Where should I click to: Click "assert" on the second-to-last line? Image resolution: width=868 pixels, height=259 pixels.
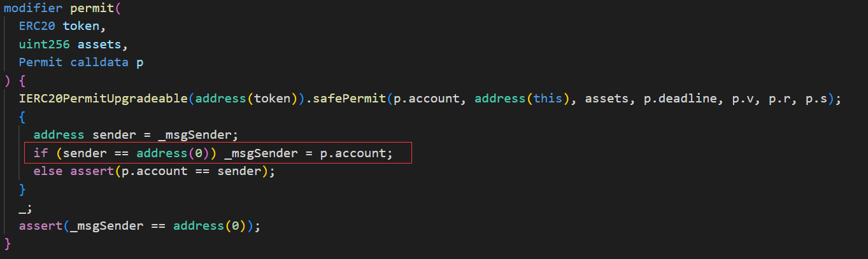click(41, 225)
